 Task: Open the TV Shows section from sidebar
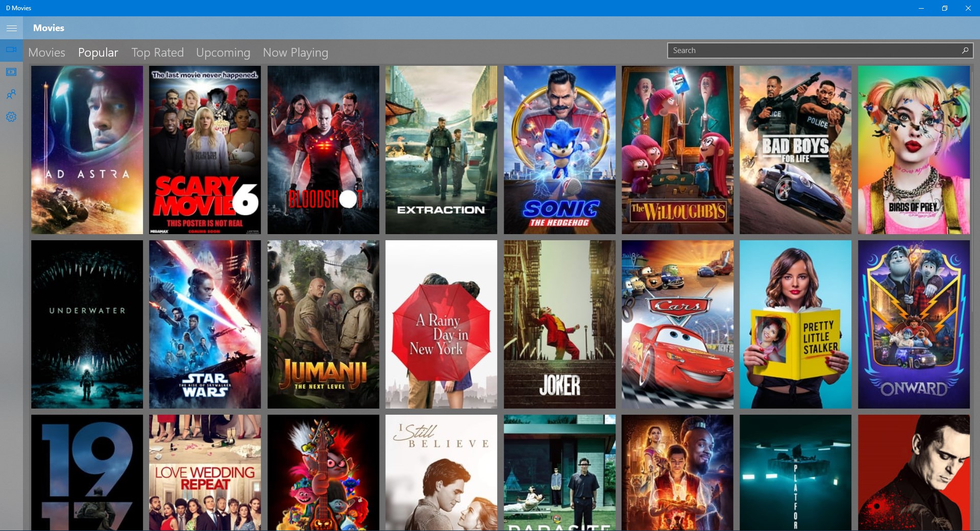(11, 72)
